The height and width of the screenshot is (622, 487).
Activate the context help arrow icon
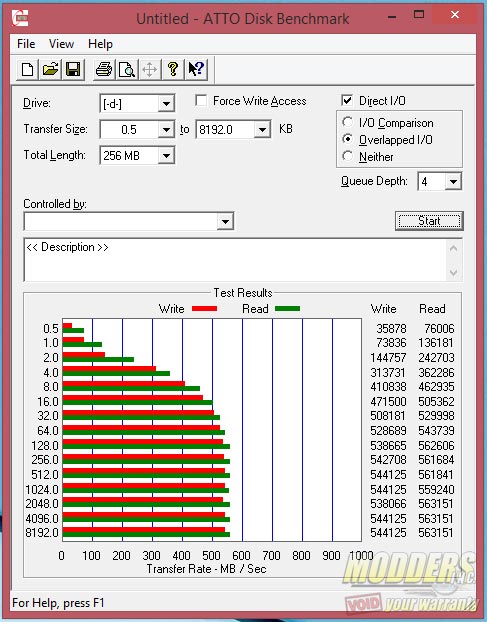pos(196,69)
